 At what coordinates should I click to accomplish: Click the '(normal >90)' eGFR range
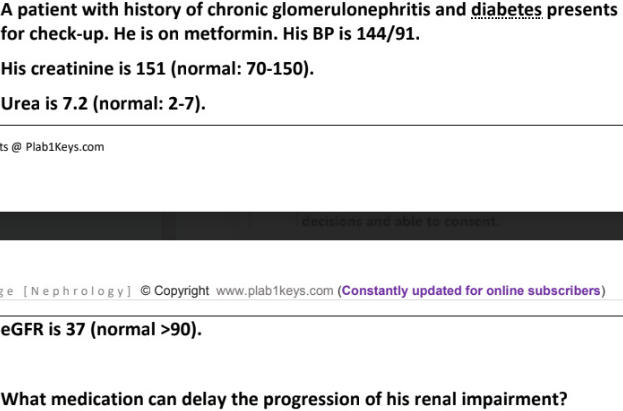(x=146, y=330)
